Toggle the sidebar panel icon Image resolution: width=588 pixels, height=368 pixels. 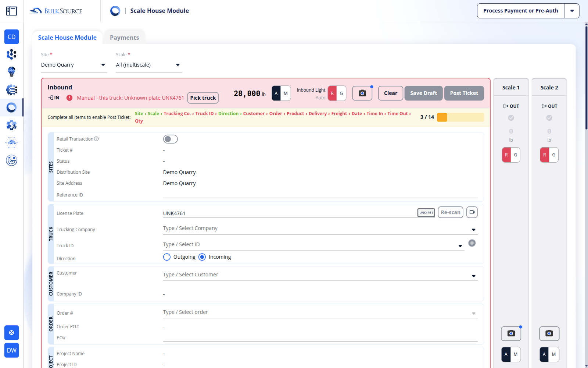[12, 11]
